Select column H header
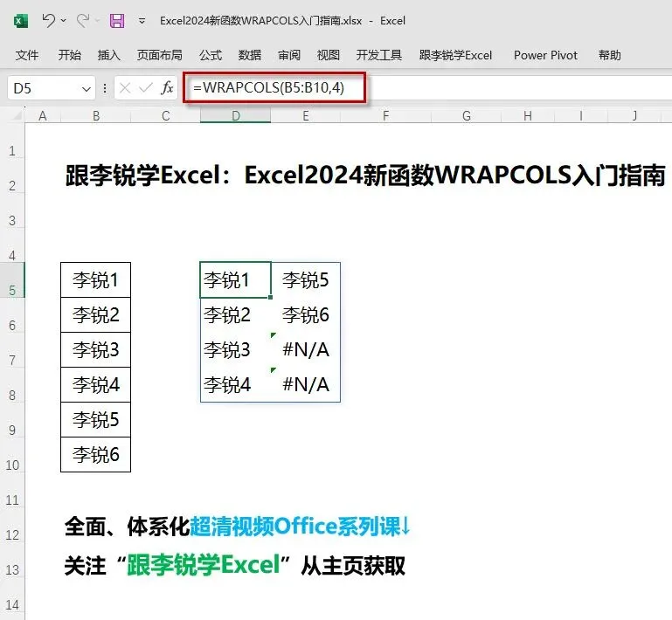Viewport: 672px width, 620px height. (528, 115)
